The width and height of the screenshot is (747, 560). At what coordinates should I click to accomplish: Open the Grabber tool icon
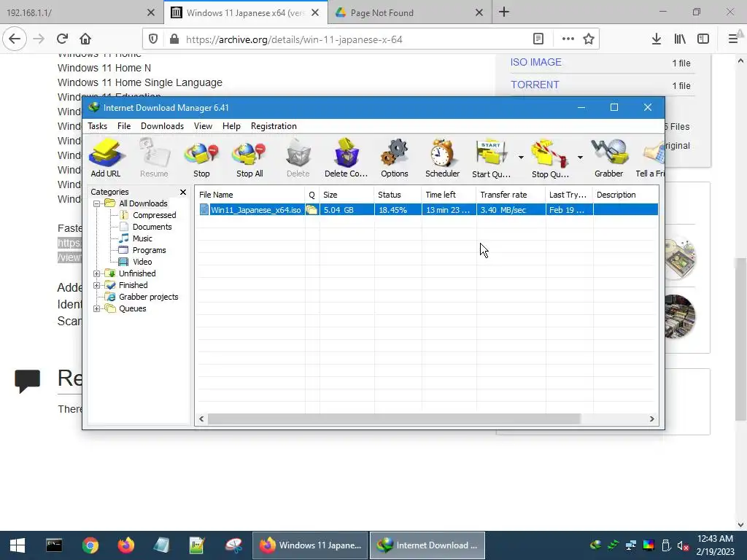coord(609,158)
